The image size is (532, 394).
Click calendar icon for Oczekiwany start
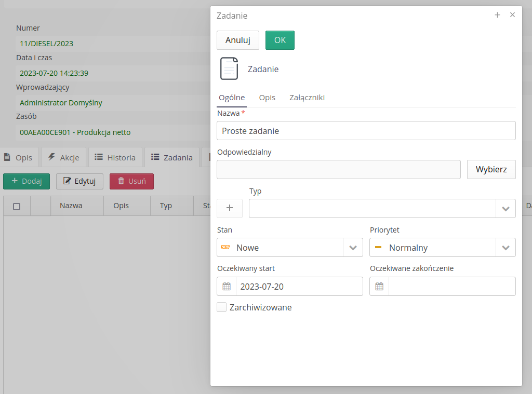tap(227, 287)
